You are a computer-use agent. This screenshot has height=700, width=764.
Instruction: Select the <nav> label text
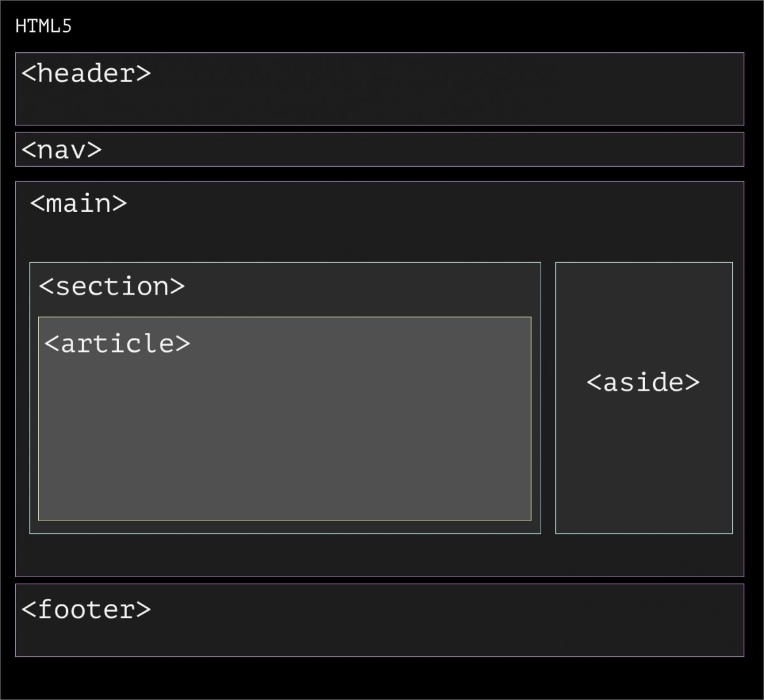coord(61,150)
